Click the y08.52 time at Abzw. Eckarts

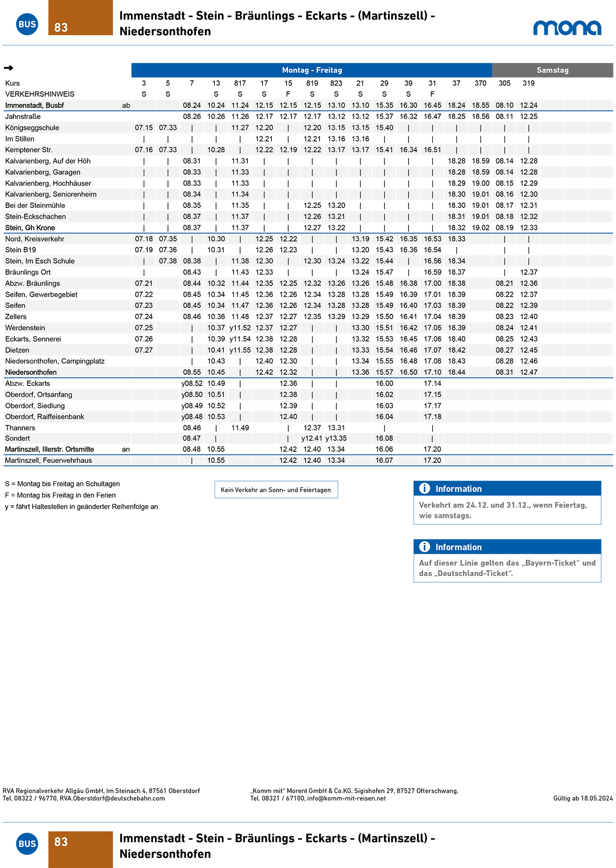coord(192,383)
